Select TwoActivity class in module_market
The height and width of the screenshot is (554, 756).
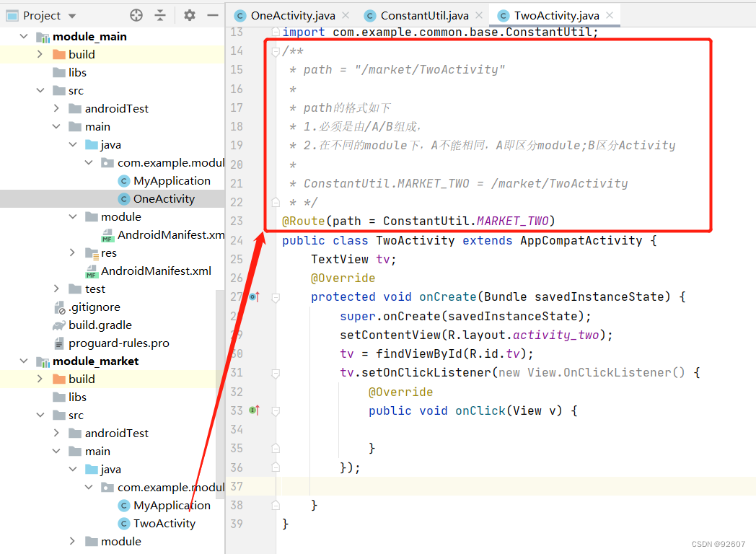click(x=164, y=523)
